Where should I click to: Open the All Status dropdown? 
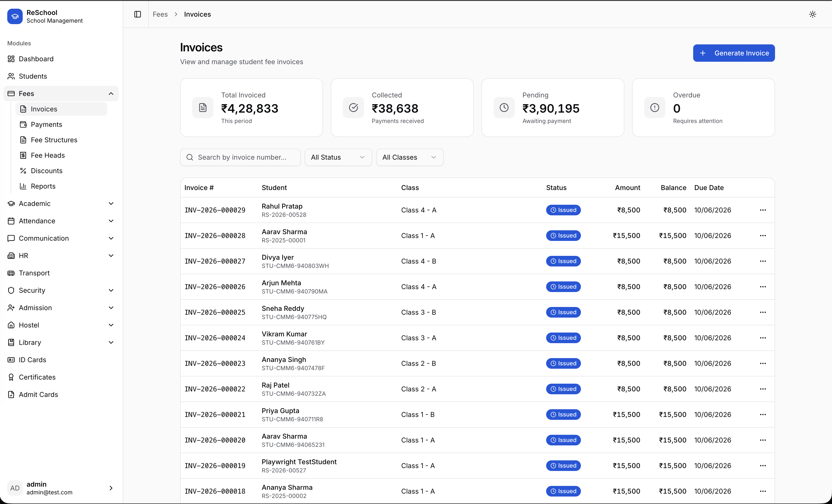click(338, 157)
